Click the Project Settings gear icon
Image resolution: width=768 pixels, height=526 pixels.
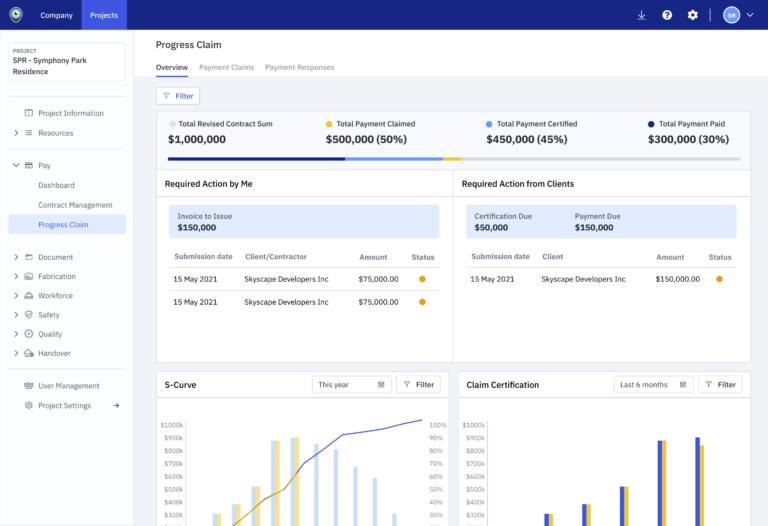pos(29,406)
